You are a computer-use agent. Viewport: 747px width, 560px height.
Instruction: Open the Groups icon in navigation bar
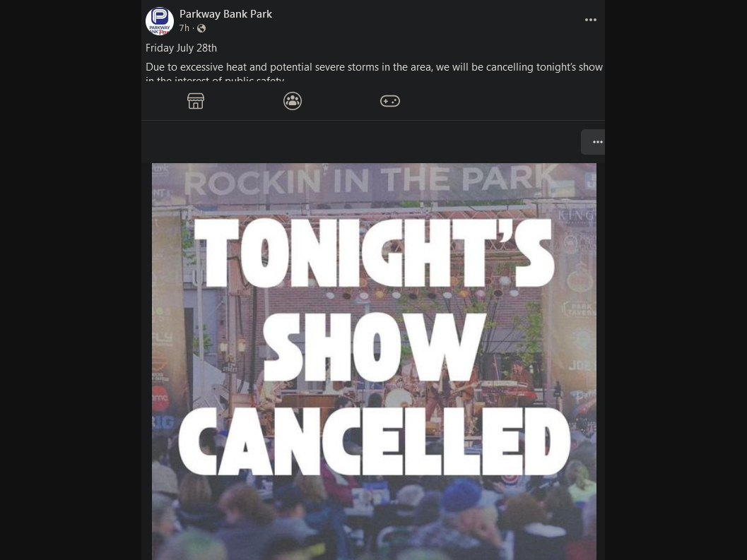point(293,101)
